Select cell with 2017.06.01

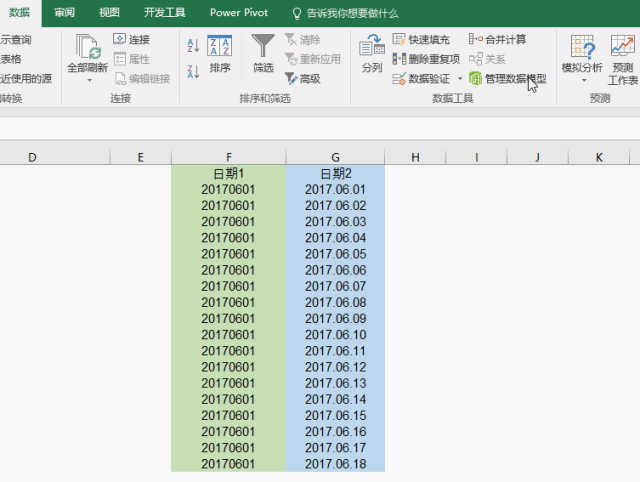(335, 189)
